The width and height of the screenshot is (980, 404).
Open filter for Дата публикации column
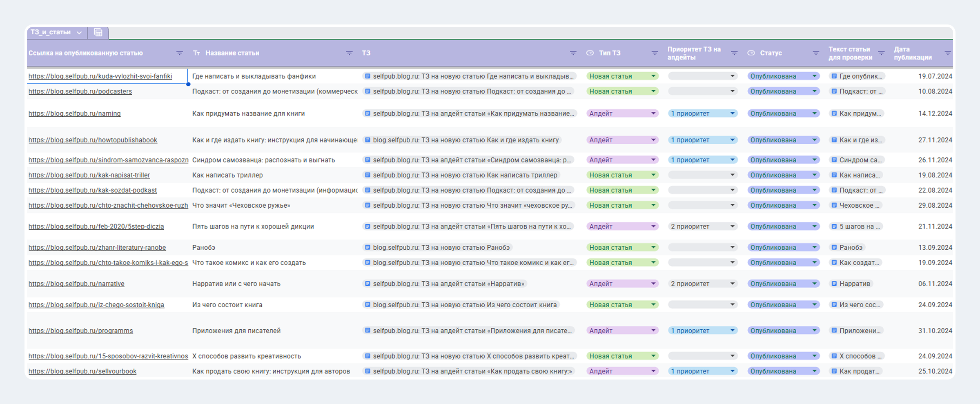click(948, 53)
